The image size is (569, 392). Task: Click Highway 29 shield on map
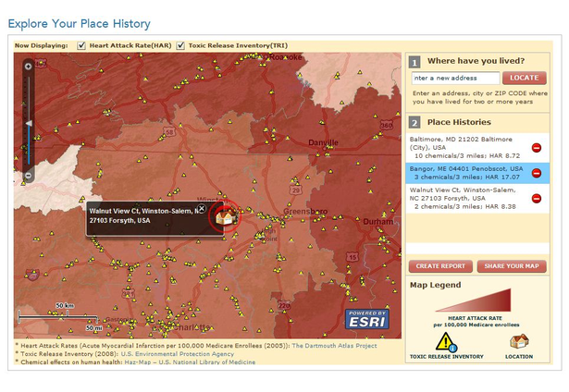(296, 190)
